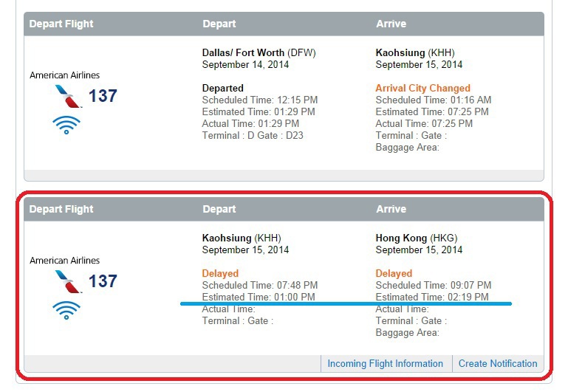The image size is (568, 392).
Task: Click the Delayed status under Kaohsiung departure
Action: [x=221, y=273]
